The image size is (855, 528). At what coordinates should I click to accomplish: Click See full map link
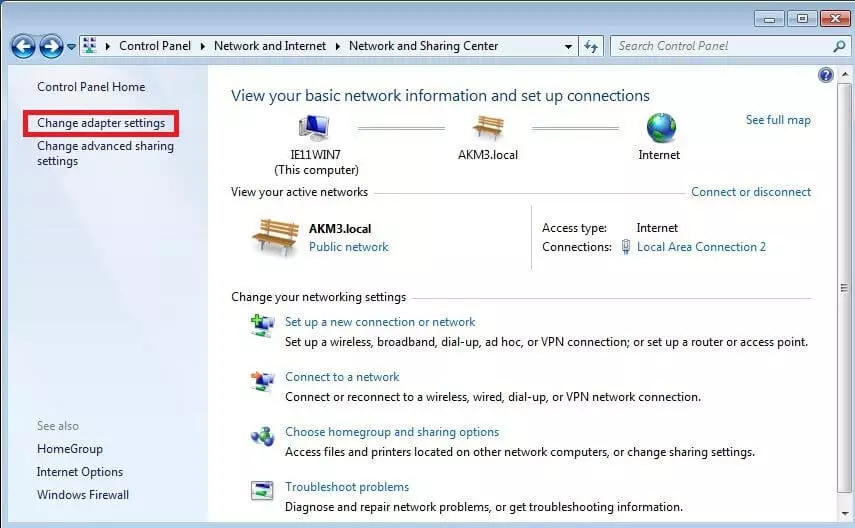[x=778, y=120]
